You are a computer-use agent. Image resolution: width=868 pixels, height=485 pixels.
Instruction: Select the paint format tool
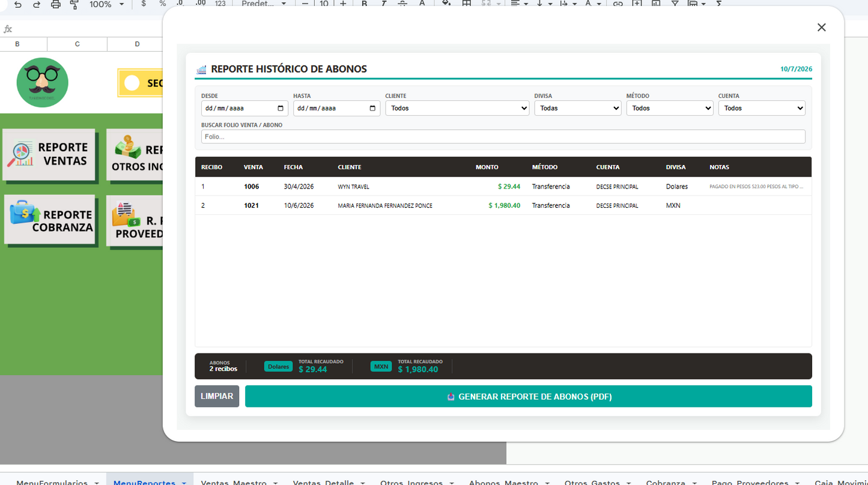(74, 4)
